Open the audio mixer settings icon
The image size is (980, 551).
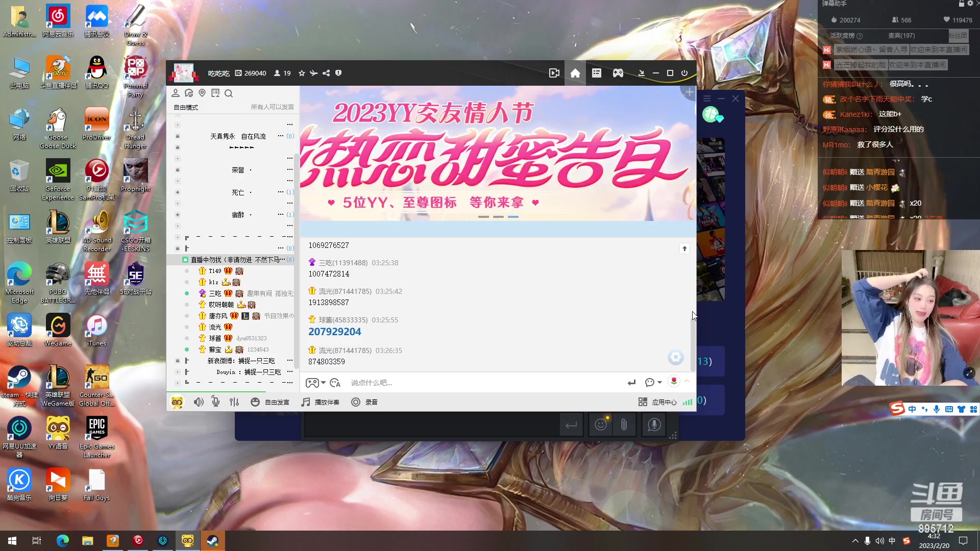click(x=234, y=402)
